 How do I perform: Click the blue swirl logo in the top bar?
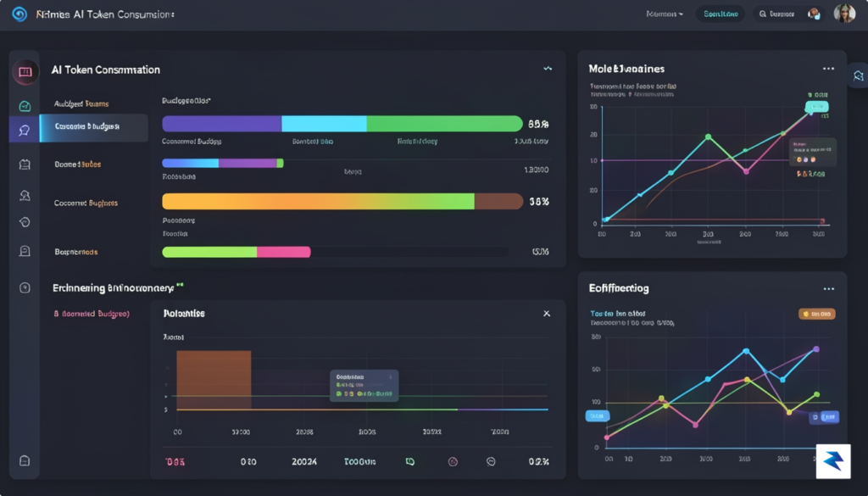tap(19, 14)
